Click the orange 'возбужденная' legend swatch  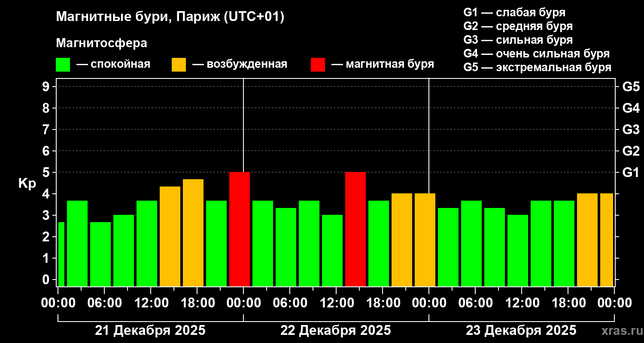[179, 65]
